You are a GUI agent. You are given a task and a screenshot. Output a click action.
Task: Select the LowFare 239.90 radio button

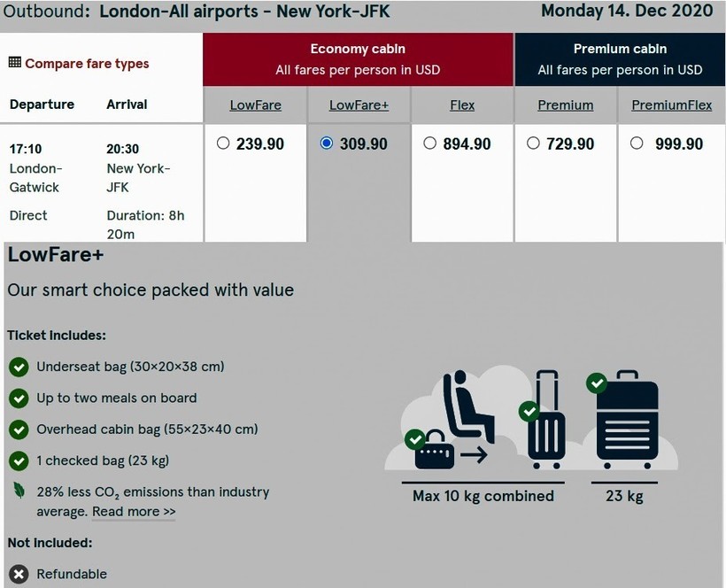(x=223, y=143)
